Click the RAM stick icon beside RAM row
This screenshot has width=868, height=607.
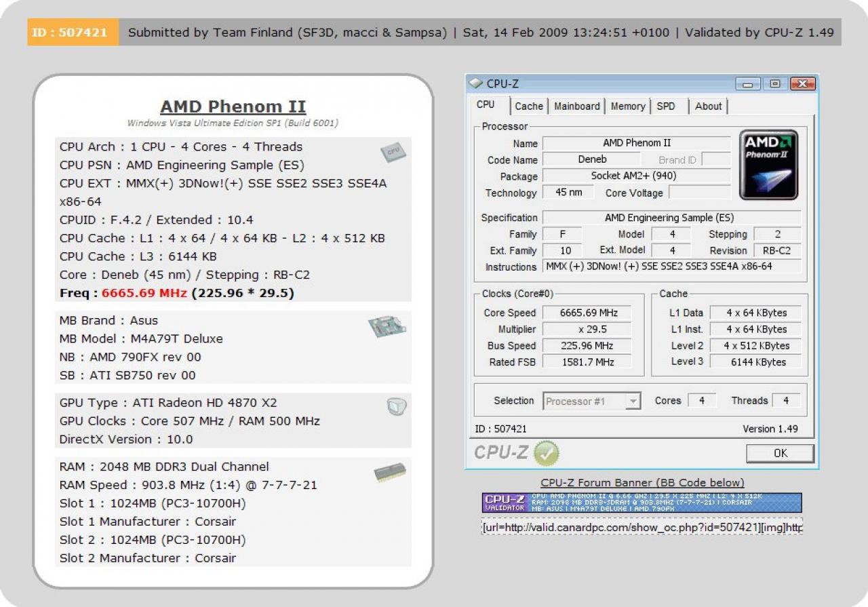[x=390, y=473]
